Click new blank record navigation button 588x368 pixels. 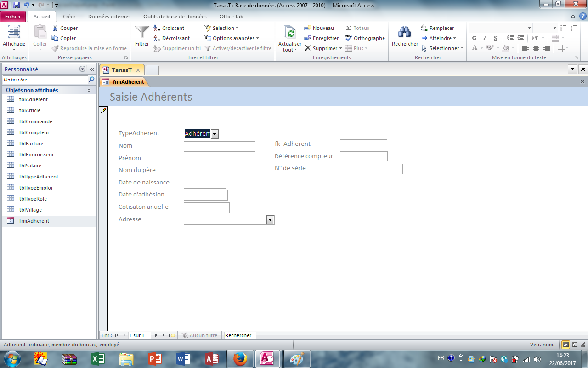tap(172, 335)
